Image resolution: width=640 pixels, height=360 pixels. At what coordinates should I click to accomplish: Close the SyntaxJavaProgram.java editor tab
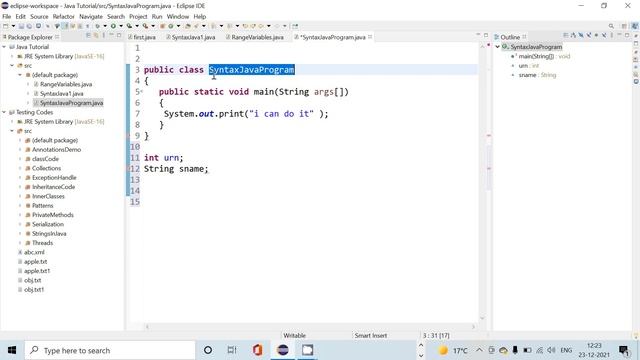pyautogui.click(x=370, y=37)
